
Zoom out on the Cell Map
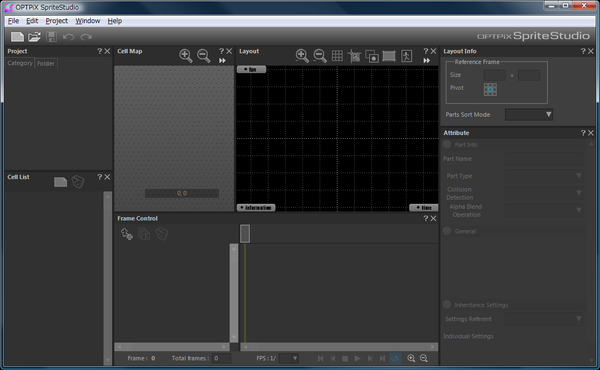pos(204,56)
